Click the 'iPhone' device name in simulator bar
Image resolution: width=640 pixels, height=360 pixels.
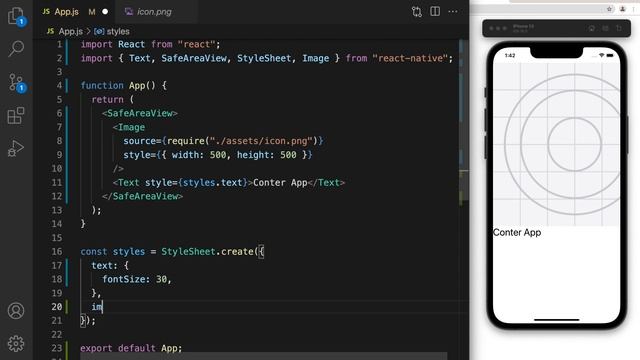pos(523,27)
